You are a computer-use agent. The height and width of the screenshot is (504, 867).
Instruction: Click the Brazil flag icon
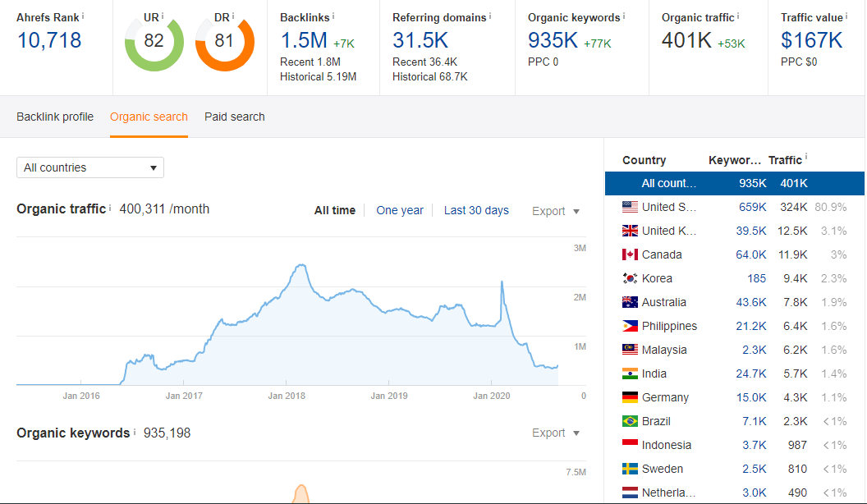point(631,420)
